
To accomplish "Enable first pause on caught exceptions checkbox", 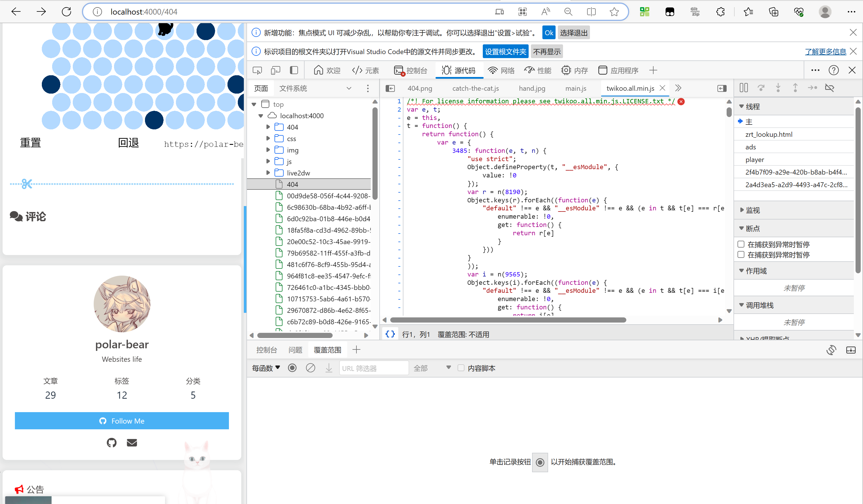I will coord(741,244).
